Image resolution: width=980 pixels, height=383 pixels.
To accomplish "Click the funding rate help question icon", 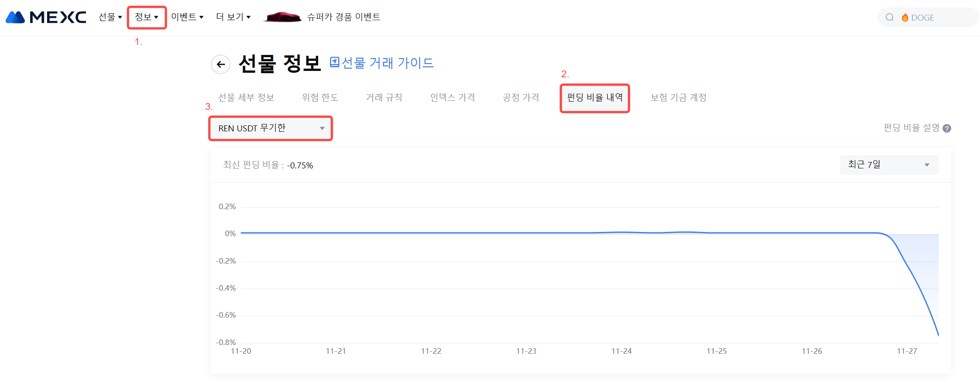I will point(947,129).
